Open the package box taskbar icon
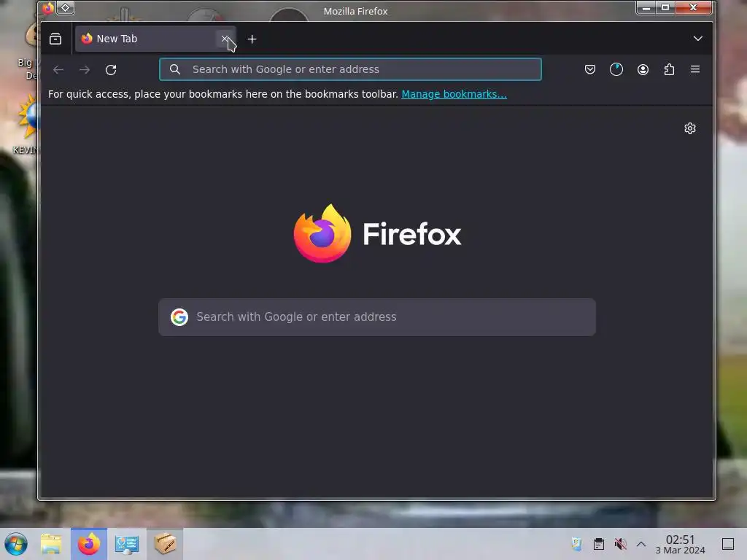Image resolution: width=747 pixels, height=560 pixels. 165,544
